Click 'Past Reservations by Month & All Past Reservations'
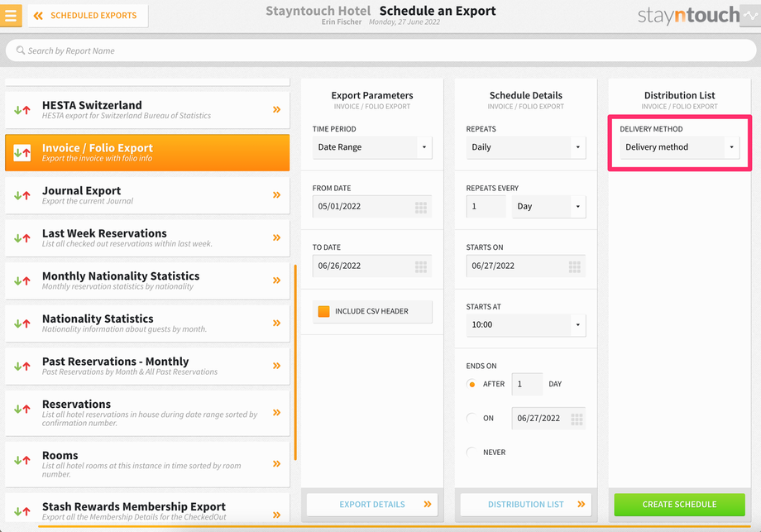The image size is (761, 532). coord(130,371)
